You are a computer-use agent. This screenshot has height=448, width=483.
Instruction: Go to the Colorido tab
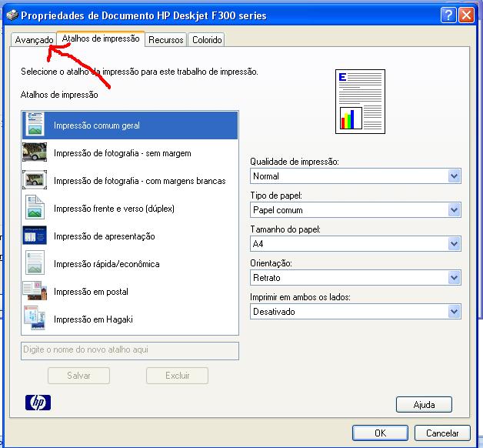(x=207, y=40)
